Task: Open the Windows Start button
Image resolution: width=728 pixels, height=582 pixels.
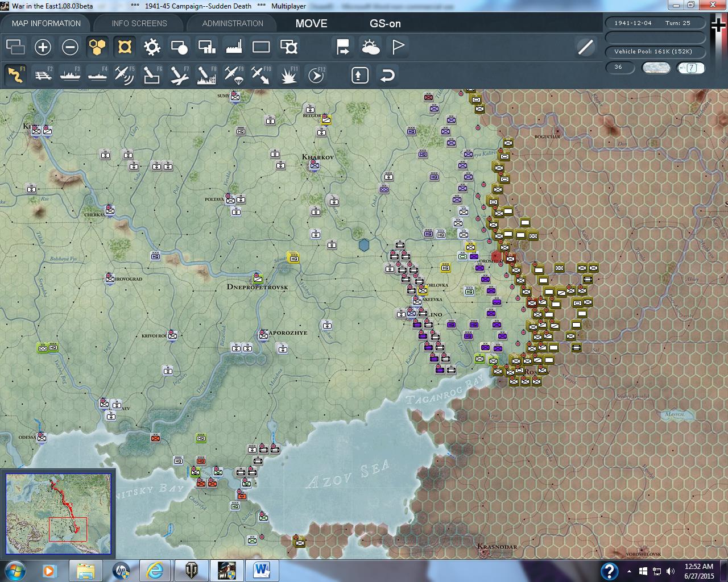Action: point(14,570)
